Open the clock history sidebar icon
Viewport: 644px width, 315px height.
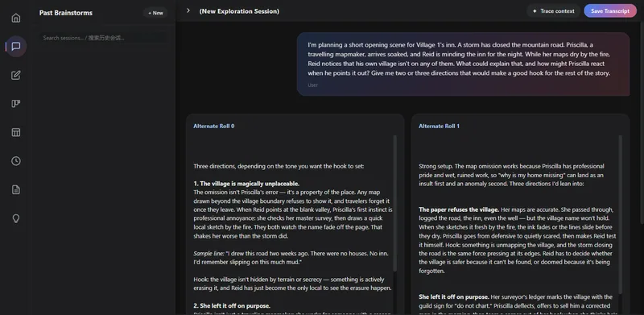click(x=16, y=161)
